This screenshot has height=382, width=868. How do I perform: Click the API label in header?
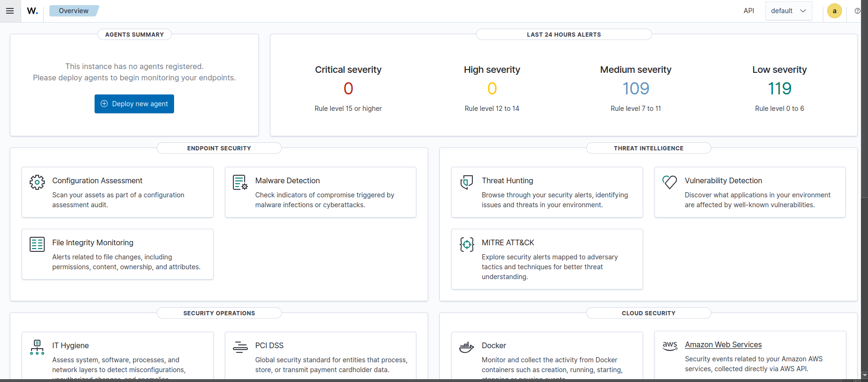point(749,11)
